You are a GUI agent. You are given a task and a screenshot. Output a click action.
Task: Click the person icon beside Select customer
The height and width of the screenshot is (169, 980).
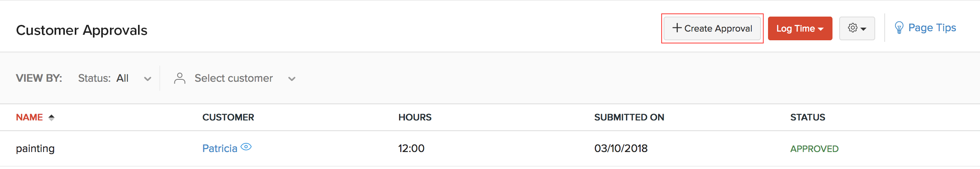(x=180, y=78)
